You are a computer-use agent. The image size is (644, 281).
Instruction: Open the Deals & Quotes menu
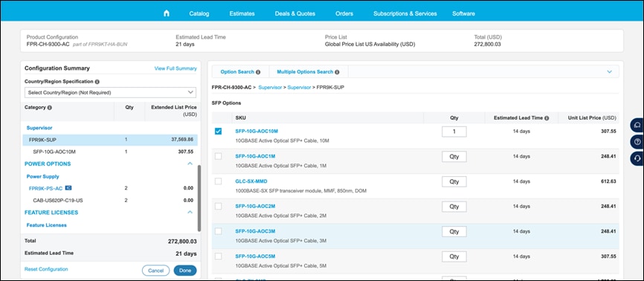(x=295, y=13)
